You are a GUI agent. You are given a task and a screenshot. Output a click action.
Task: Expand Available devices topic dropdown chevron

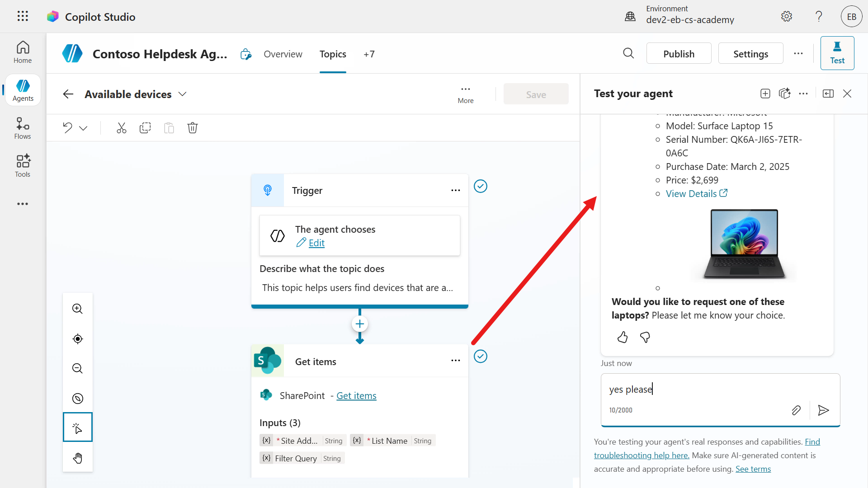click(182, 94)
